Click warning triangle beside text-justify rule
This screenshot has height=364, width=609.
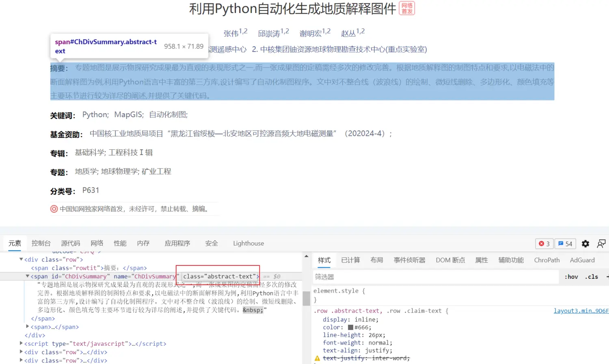[317, 358]
